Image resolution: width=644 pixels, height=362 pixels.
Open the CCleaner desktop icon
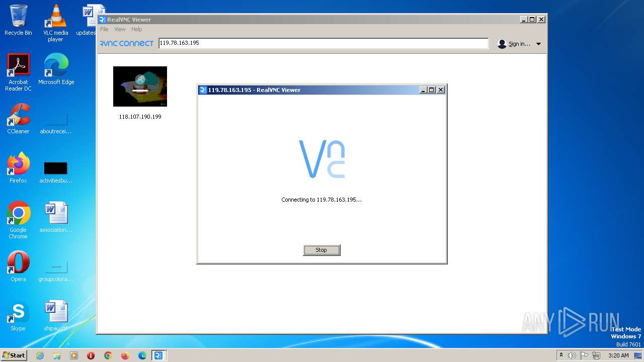18,118
